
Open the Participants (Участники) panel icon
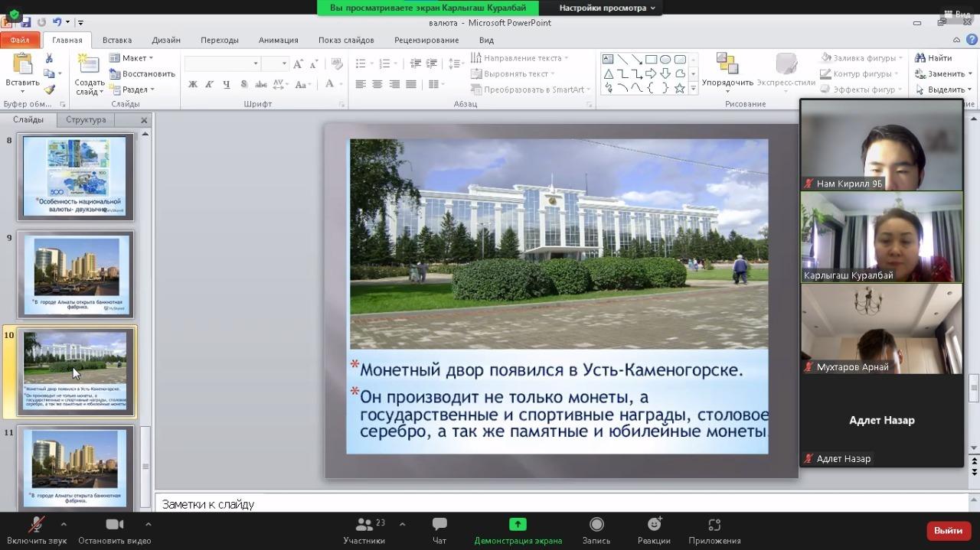[x=364, y=525]
